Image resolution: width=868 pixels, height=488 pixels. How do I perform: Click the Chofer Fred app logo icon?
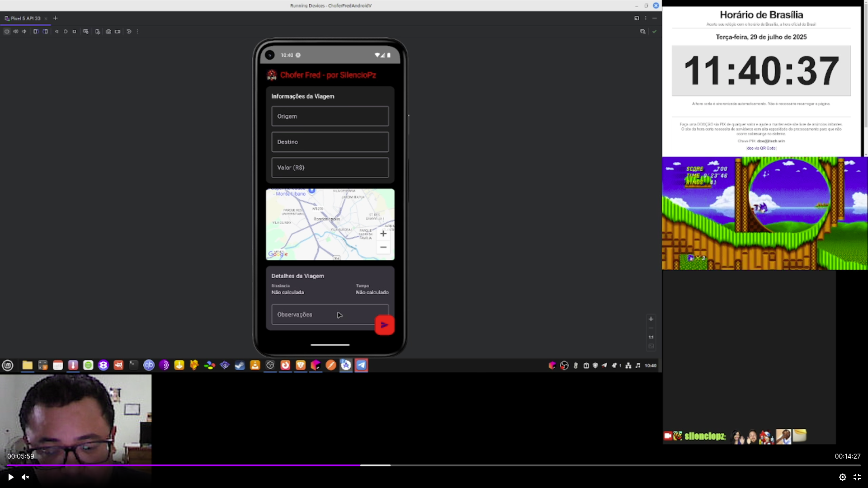pyautogui.click(x=272, y=75)
